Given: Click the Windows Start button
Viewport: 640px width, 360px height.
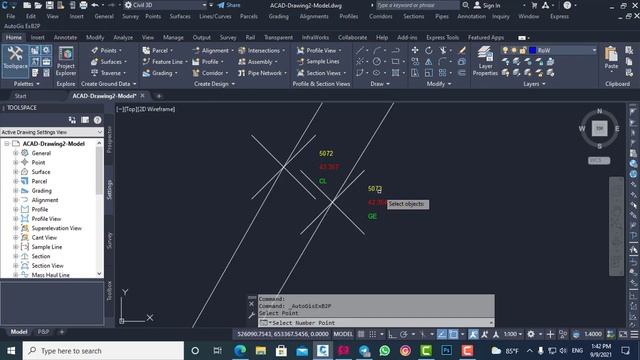Looking at the screenshot, I should (x=11, y=351).
